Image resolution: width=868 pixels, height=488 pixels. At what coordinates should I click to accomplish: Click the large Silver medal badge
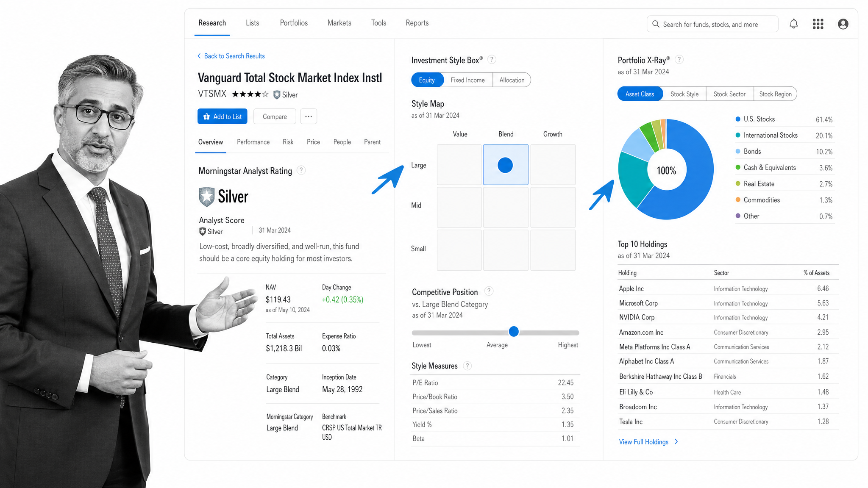(207, 197)
